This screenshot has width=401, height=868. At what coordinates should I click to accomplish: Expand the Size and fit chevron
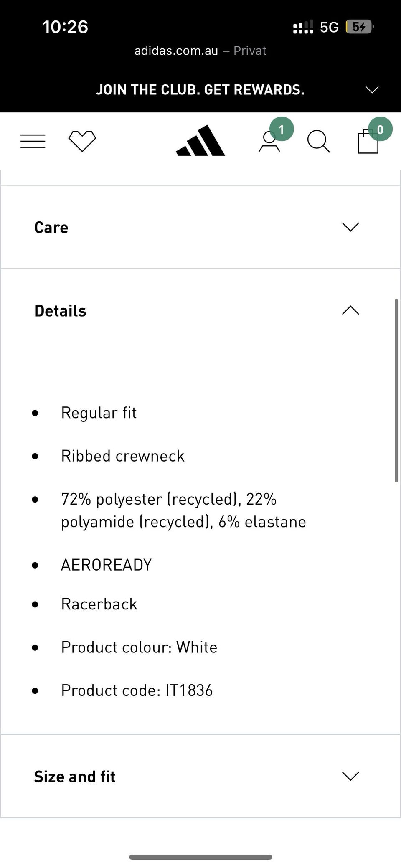click(x=350, y=776)
